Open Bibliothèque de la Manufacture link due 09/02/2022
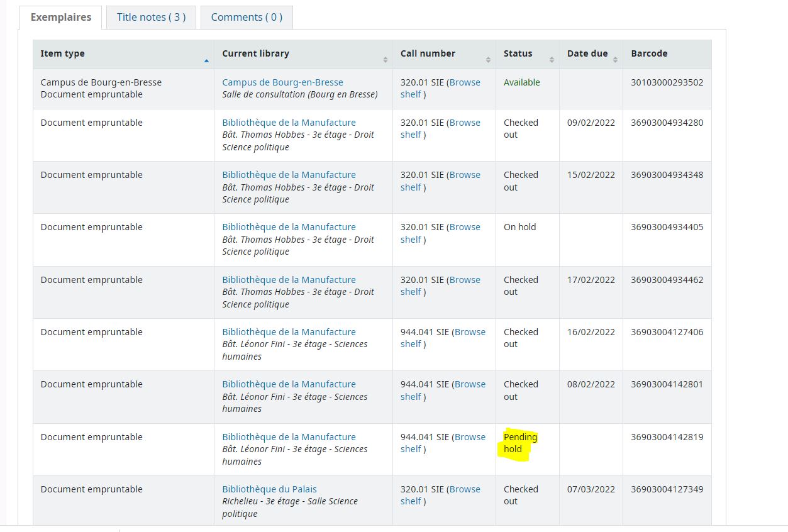 coord(289,123)
